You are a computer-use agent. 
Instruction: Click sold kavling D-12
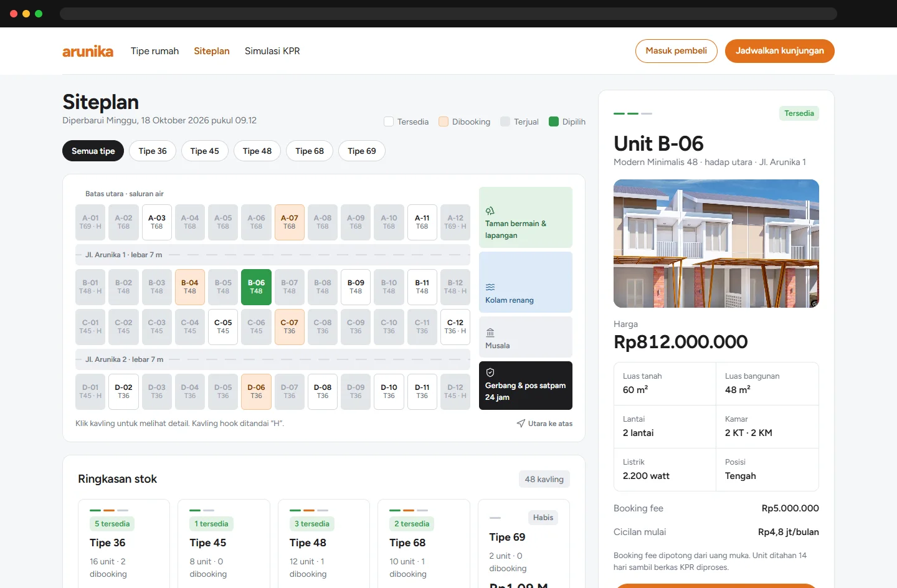[455, 392]
